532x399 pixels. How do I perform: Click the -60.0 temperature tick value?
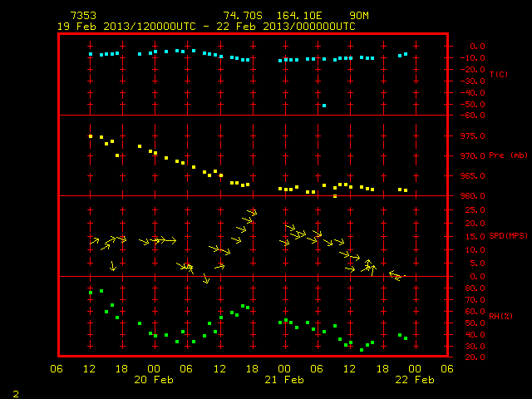473,116
